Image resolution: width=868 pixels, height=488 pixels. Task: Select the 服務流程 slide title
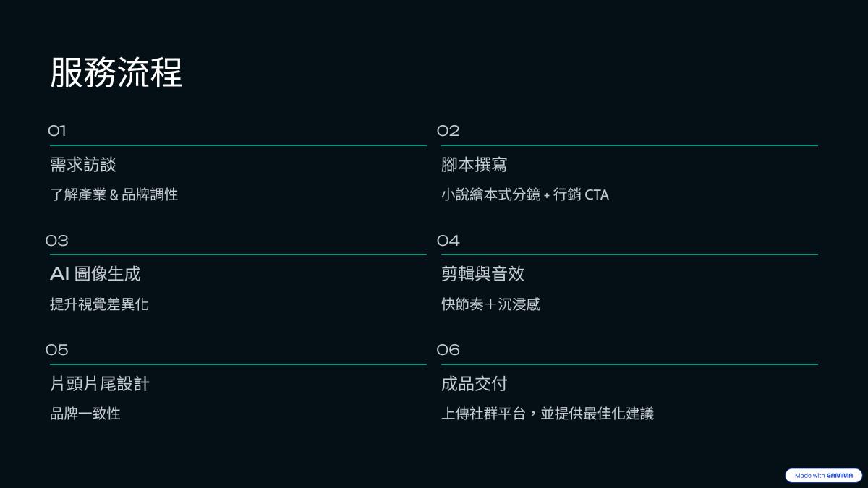coord(116,73)
